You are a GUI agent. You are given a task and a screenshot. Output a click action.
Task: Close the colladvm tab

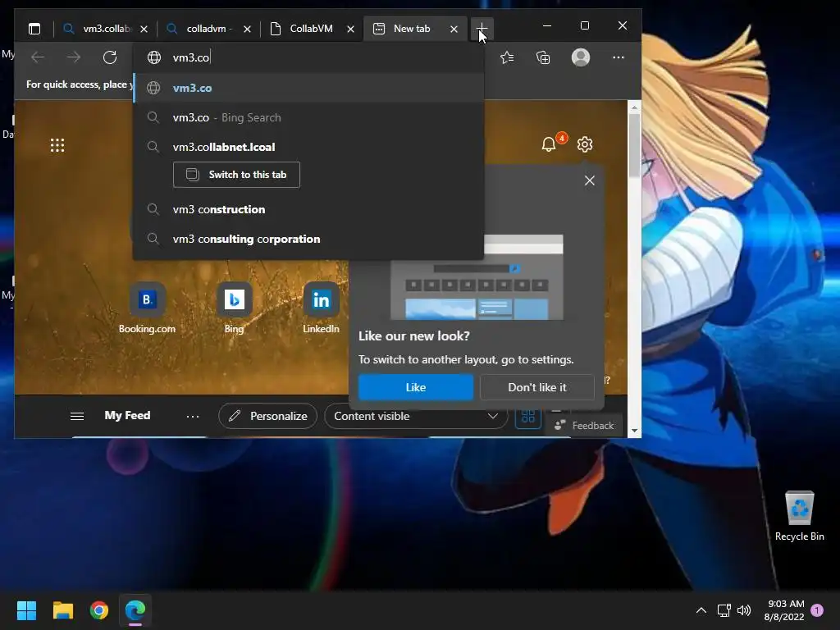point(247,29)
